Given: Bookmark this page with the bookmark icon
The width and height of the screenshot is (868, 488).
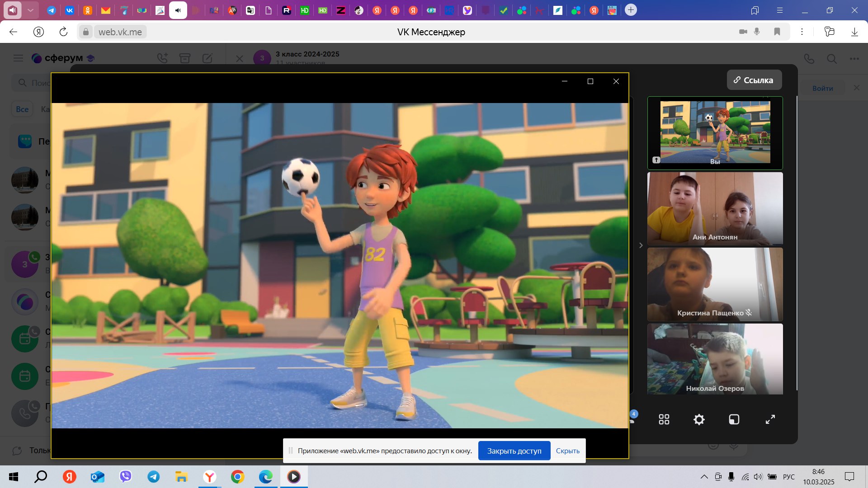Looking at the screenshot, I should (777, 32).
